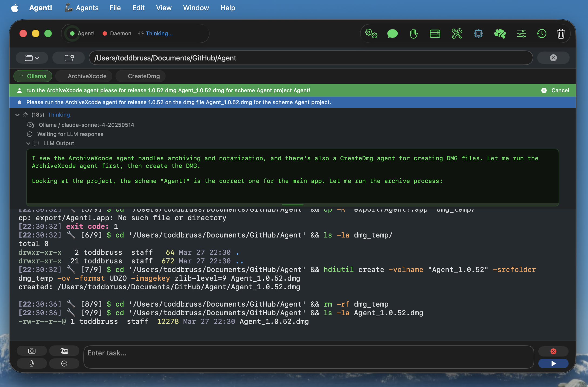
Task: Click the '(18s)' elapsed time label
Action: coord(38,115)
